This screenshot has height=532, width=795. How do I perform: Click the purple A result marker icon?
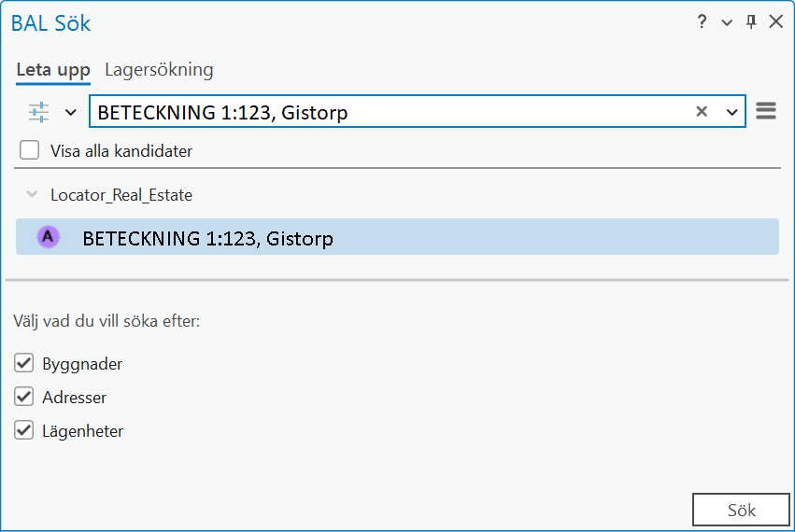pyautogui.click(x=49, y=237)
